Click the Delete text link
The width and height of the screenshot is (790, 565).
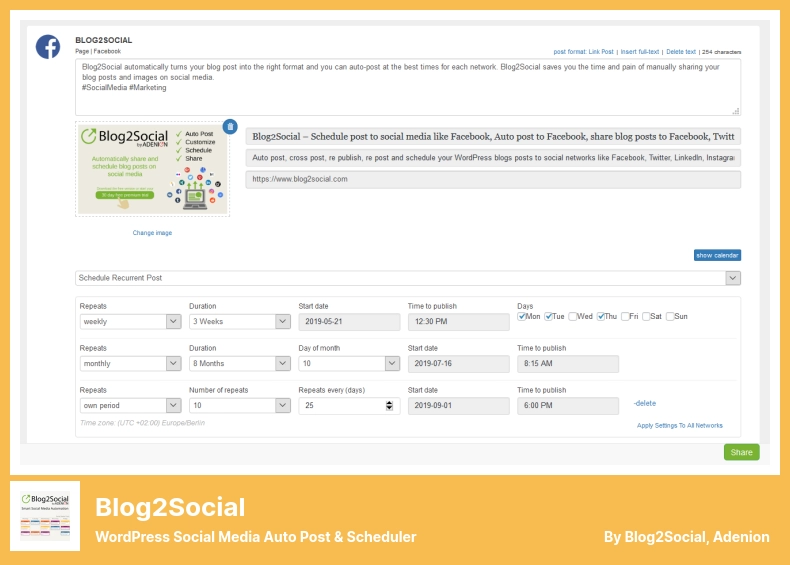point(681,52)
